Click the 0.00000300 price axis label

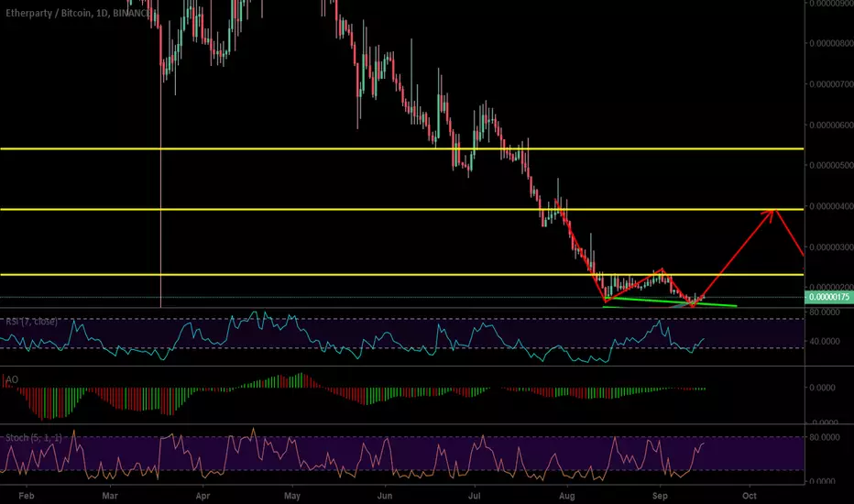[x=831, y=247]
